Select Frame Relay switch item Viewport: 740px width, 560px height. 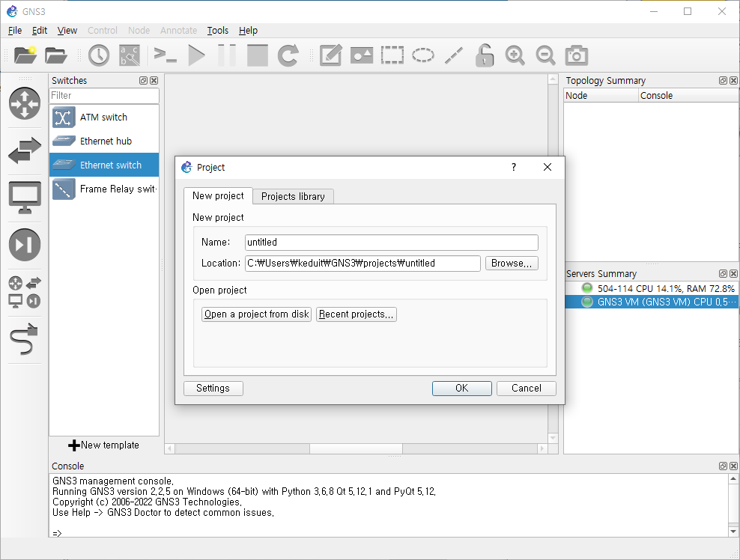(x=104, y=189)
